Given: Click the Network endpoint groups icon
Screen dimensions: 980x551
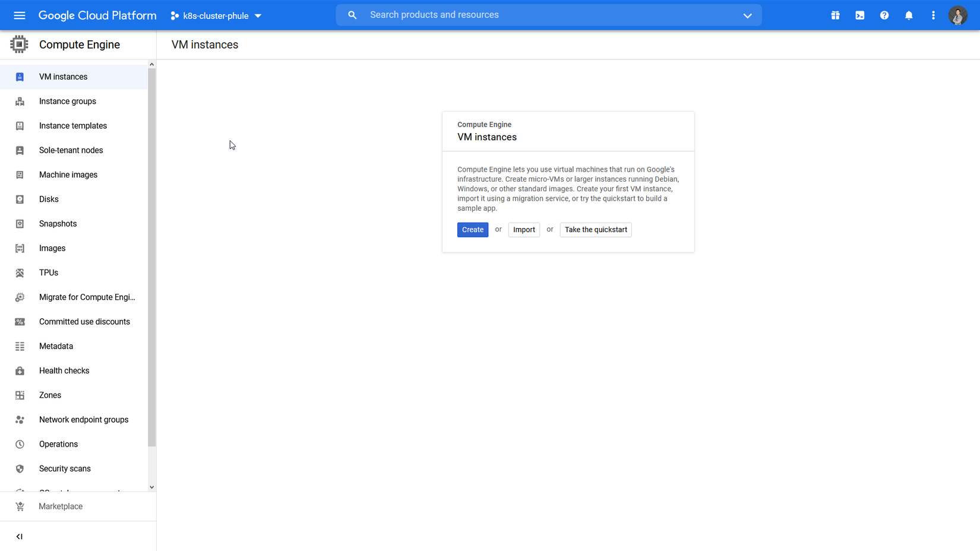Looking at the screenshot, I should (20, 420).
